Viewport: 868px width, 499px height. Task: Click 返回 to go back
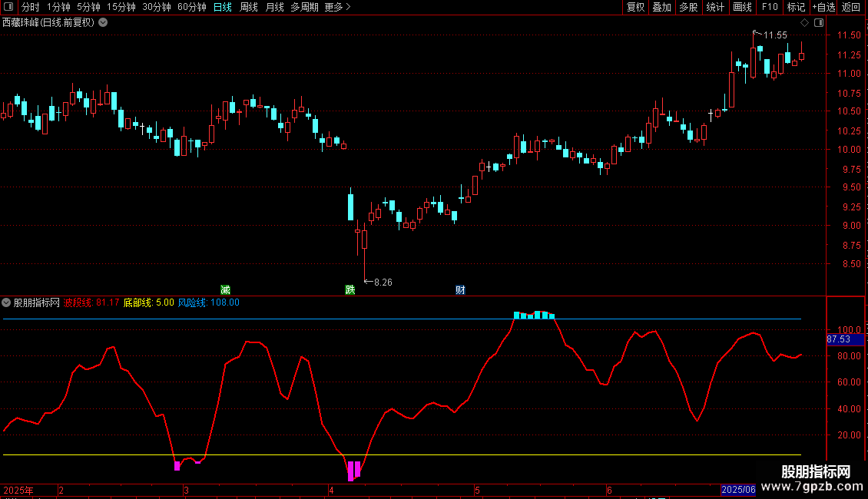(x=851, y=7)
